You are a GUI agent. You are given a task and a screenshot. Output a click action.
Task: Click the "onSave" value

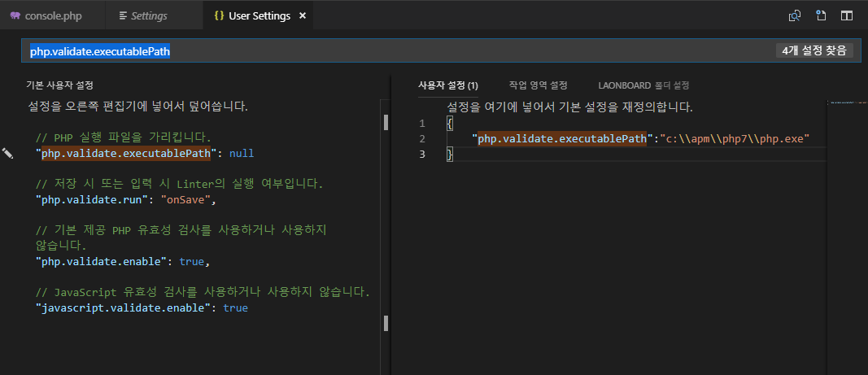click(x=185, y=199)
